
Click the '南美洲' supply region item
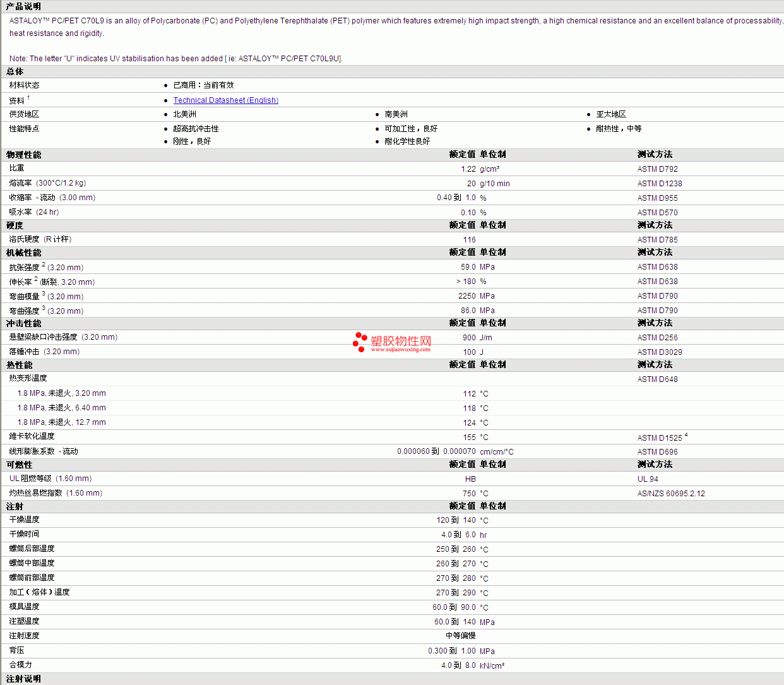(396, 114)
